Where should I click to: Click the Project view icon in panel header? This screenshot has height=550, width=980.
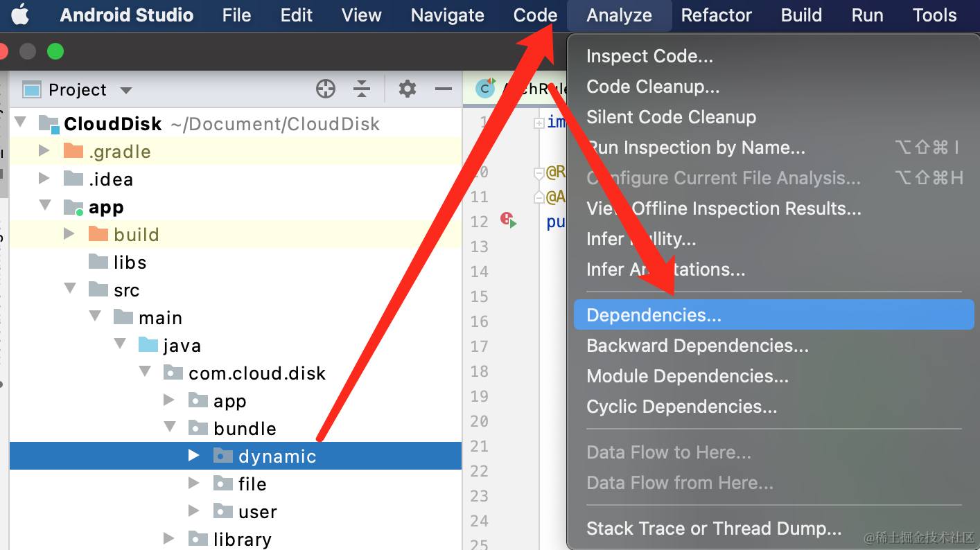pyautogui.click(x=32, y=89)
